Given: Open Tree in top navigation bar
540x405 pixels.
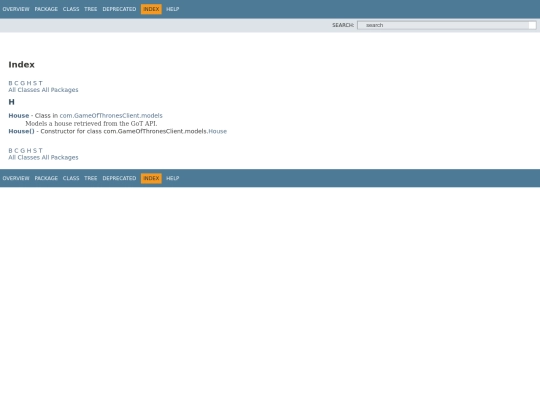Looking at the screenshot, I should (x=91, y=9).
